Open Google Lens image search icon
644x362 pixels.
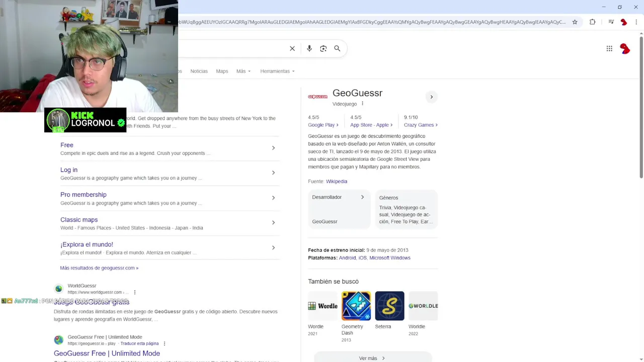[324, 48]
